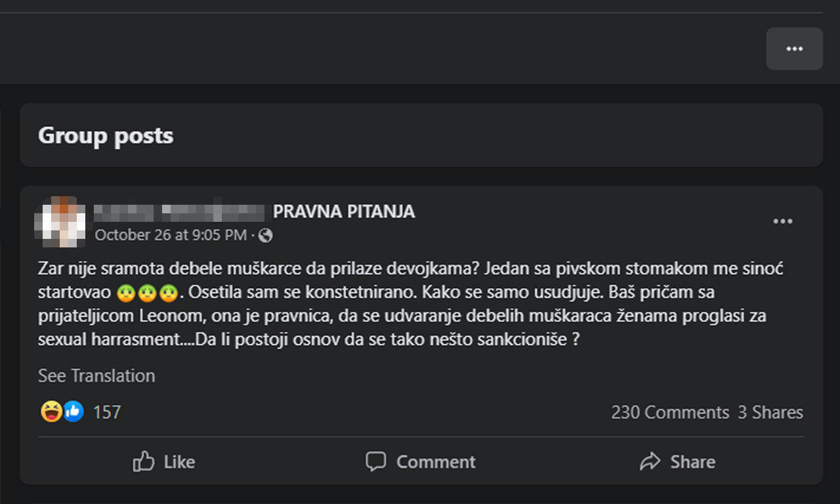Click the blurred author name
Viewport: 840px width, 504px height.
pyautogui.click(x=178, y=212)
